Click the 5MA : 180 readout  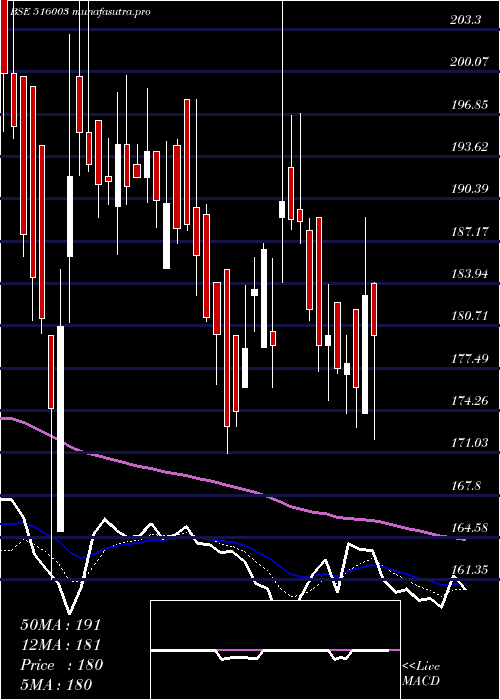tap(57, 684)
